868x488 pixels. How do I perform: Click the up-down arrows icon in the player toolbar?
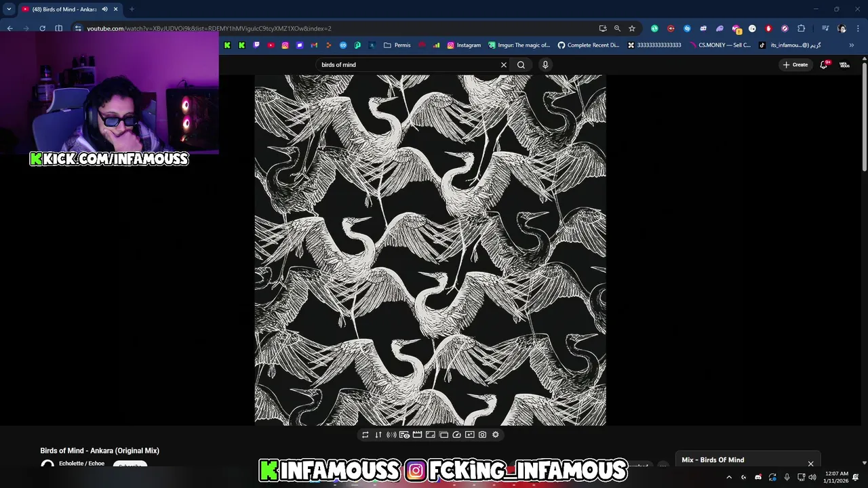(378, 435)
